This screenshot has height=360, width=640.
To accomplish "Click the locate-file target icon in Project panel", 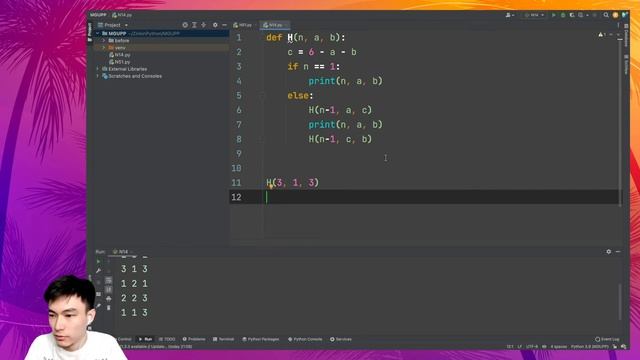I will tap(185, 25).
